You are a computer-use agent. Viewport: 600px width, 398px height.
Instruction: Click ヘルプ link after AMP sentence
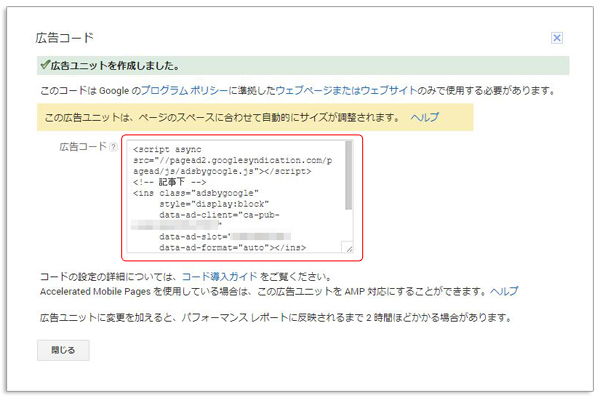504,291
